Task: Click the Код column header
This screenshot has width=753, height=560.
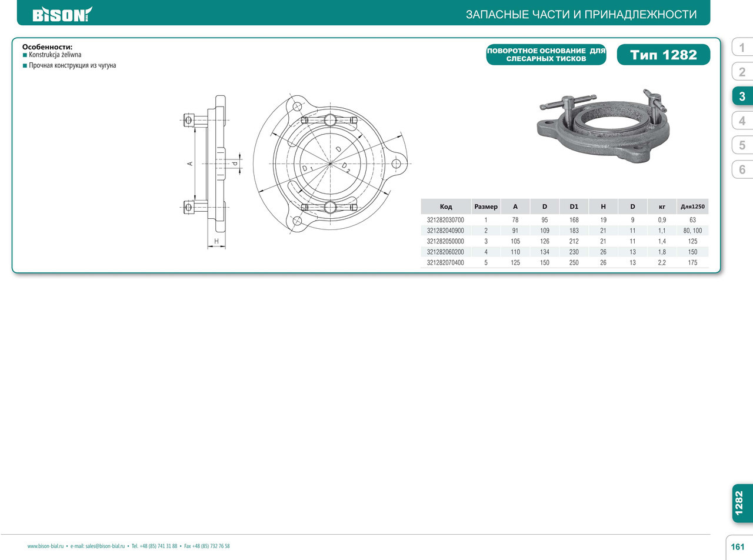Action: (x=446, y=206)
